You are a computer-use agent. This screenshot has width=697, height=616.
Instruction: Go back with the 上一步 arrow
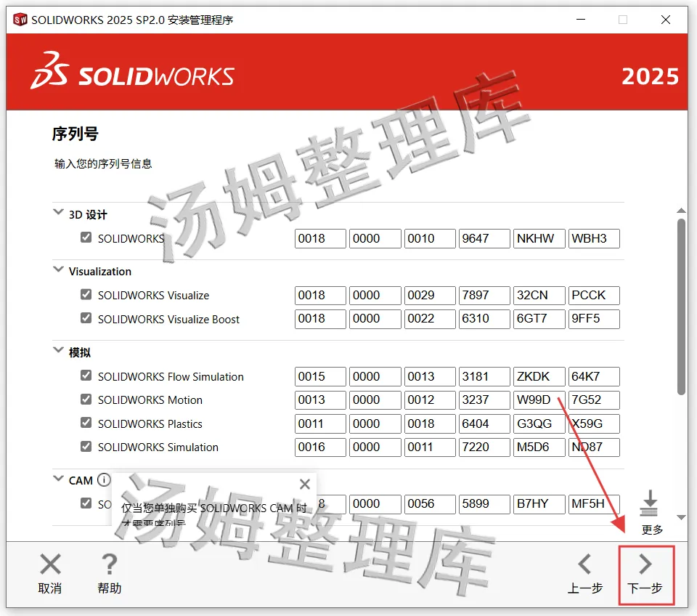(x=585, y=574)
